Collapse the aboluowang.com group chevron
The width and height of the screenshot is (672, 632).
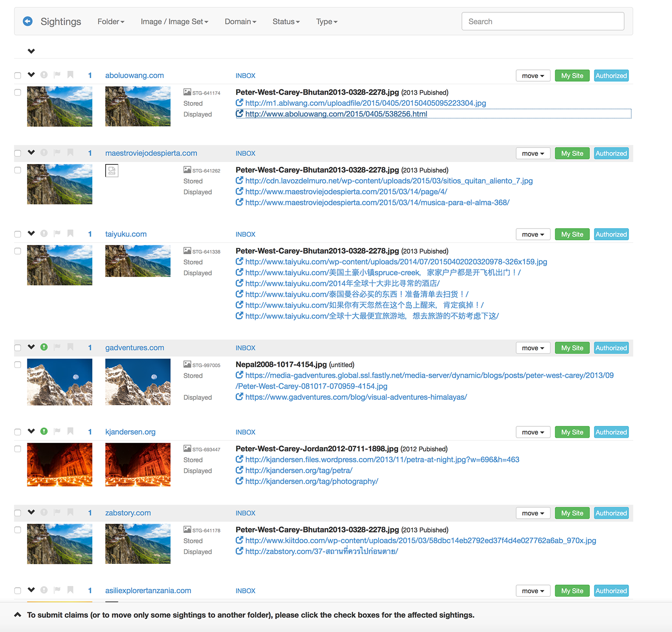(31, 74)
